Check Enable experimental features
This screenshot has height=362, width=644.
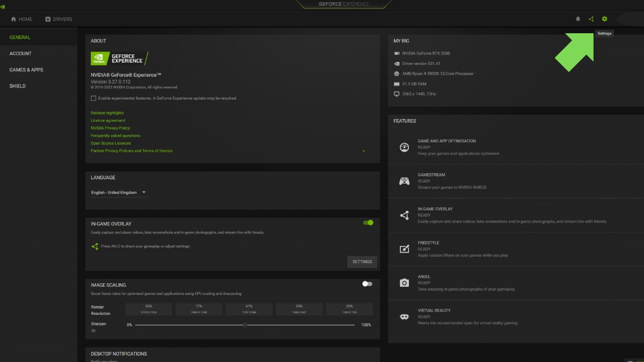click(x=93, y=98)
